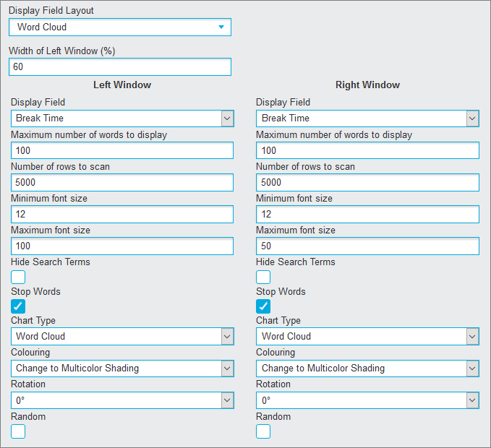This screenshot has width=491, height=448.
Task: Open Left Window Chart Type dropdown
Action: [122, 336]
